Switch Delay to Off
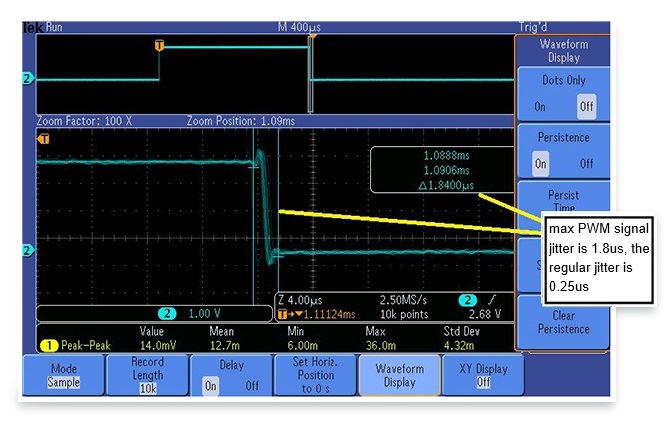The height and width of the screenshot is (431, 666). [253, 384]
